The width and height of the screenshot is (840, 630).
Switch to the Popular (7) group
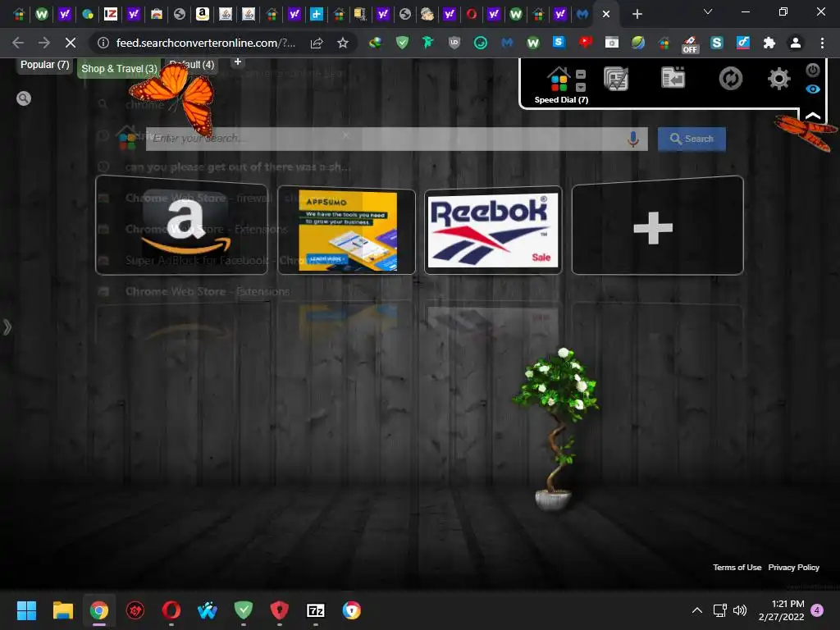(x=44, y=65)
